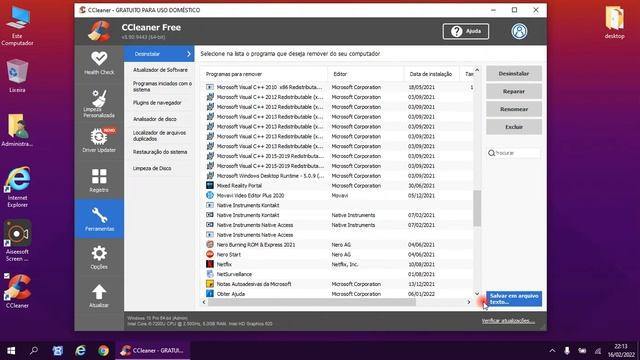Click the taskbar clock showing 22:13

tap(621, 351)
